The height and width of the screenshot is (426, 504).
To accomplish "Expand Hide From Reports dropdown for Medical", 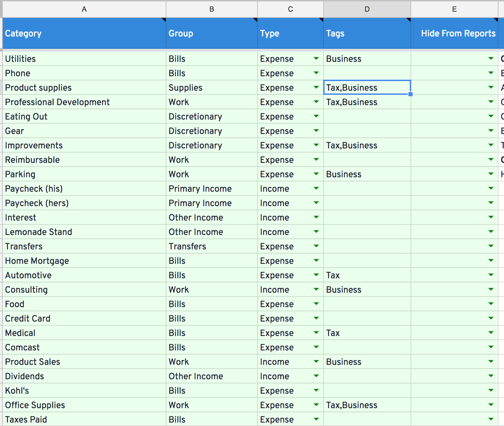I will (x=491, y=333).
